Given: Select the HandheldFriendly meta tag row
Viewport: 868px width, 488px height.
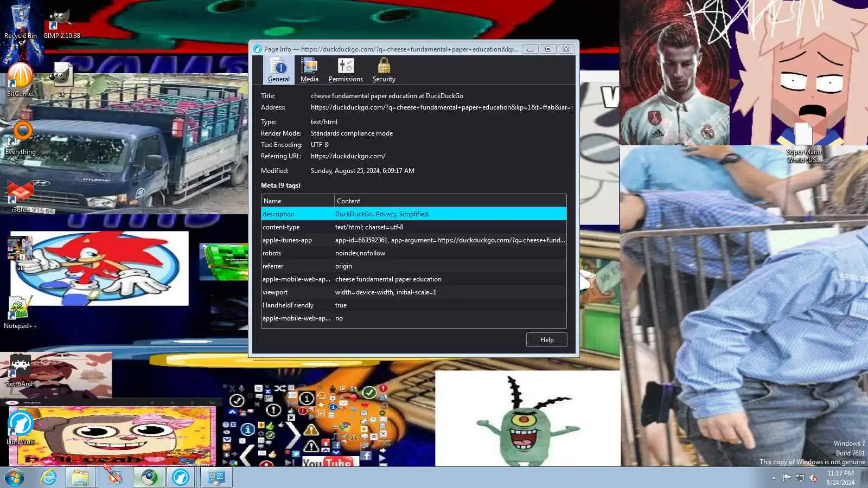Looking at the screenshot, I should [414, 305].
